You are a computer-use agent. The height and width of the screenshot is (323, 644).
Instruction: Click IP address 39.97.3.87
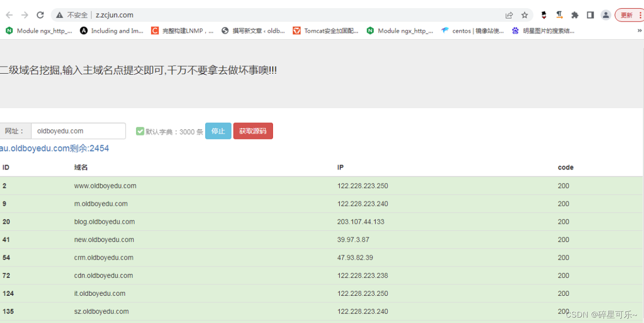click(x=353, y=240)
